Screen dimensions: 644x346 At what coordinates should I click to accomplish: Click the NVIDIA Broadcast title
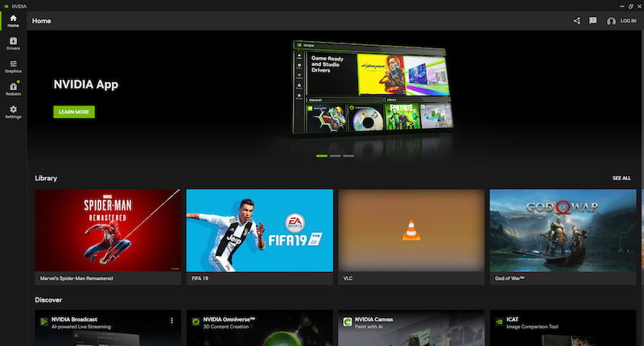[x=74, y=319]
